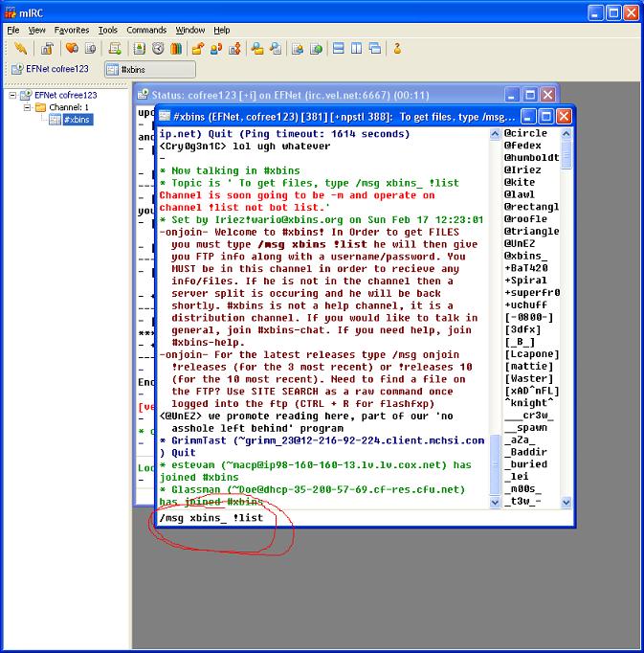Screen dimensions: 644x653
Task: Open the Notify List toolbar icon
Action: click(298, 49)
